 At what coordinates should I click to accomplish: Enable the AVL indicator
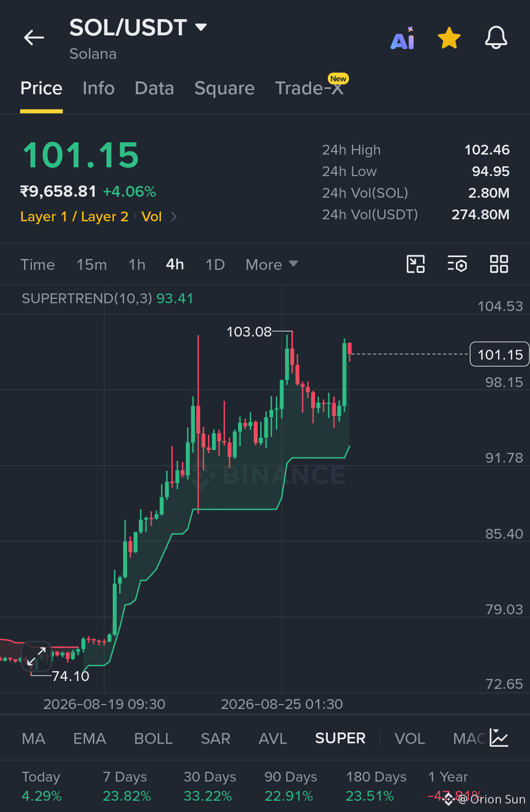pos(273,738)
